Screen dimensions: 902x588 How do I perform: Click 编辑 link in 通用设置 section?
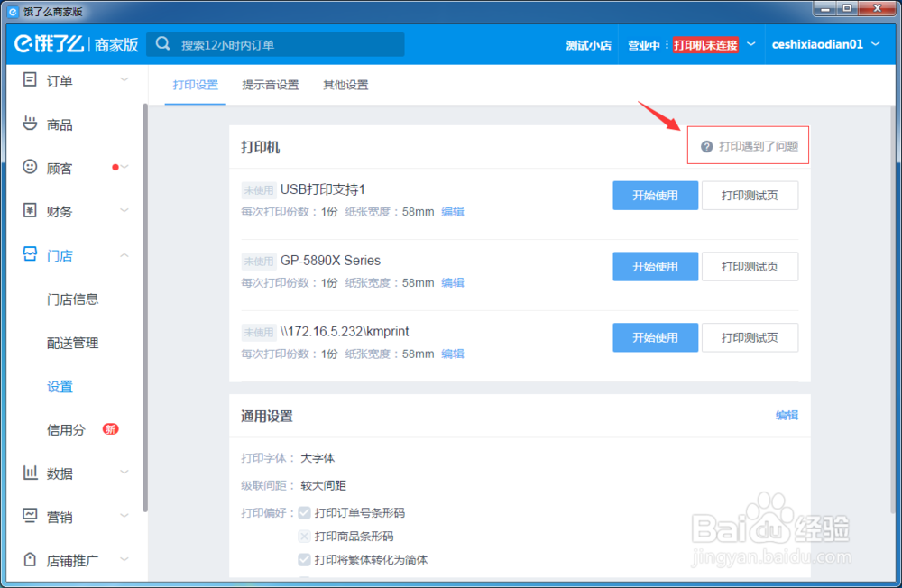click(x=787, y=416)
